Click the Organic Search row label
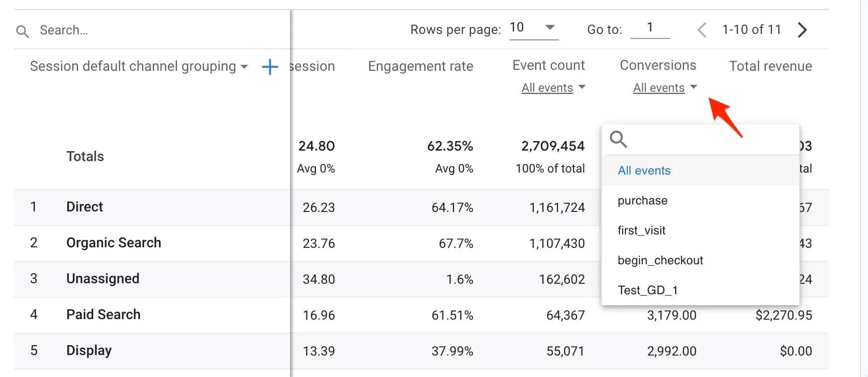Screen dimensions: 868x377 click(x=114, y=243)
